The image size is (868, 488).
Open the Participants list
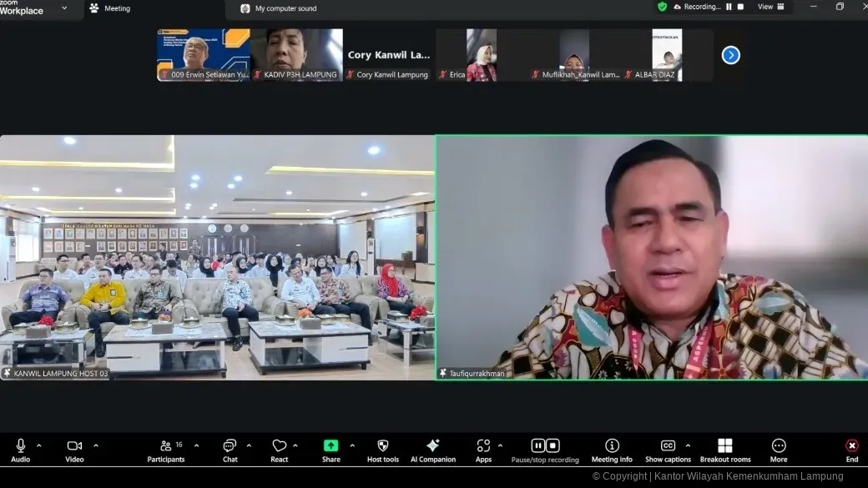(166, 446)
